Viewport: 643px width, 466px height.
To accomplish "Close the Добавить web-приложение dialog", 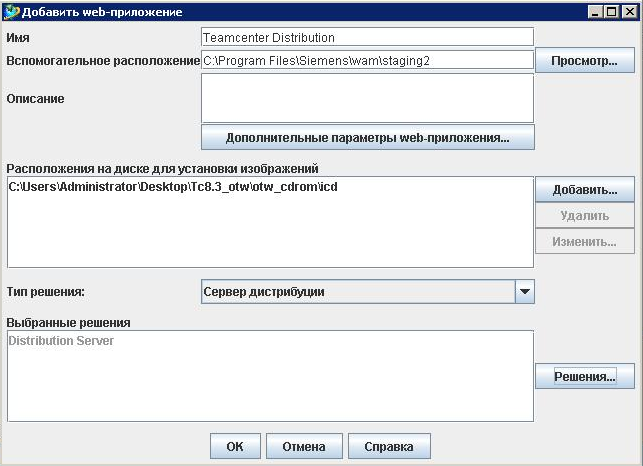I will [629, 12].
